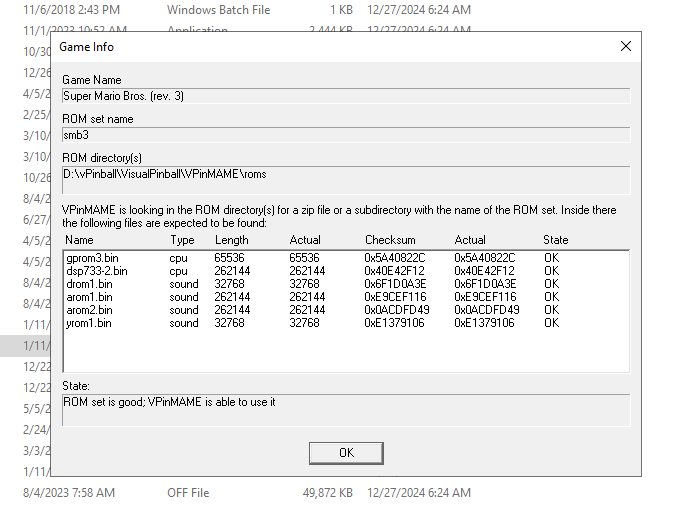Viewport: 689px width, 506px height.
Task: Select the arom2.bin file name
Action: click(89, 310)
